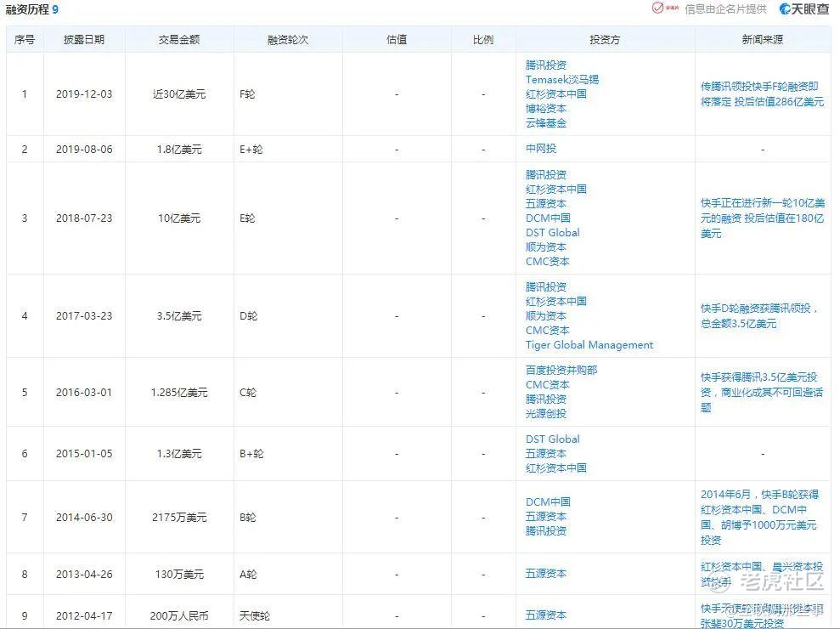Open 腾讯投资 in the B轮 row
Viewport: 840px width, 629px height.
tap(546, 531)
